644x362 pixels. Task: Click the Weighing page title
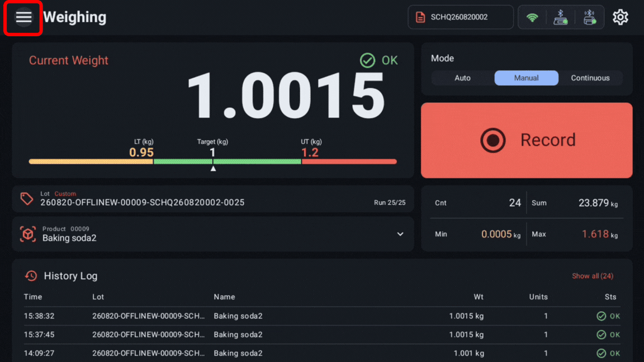(x=75, y=17)
